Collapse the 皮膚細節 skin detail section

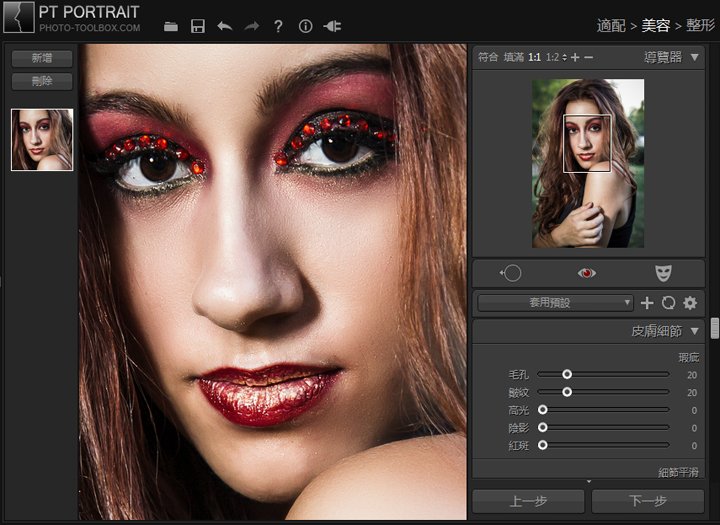coord(694,331)
